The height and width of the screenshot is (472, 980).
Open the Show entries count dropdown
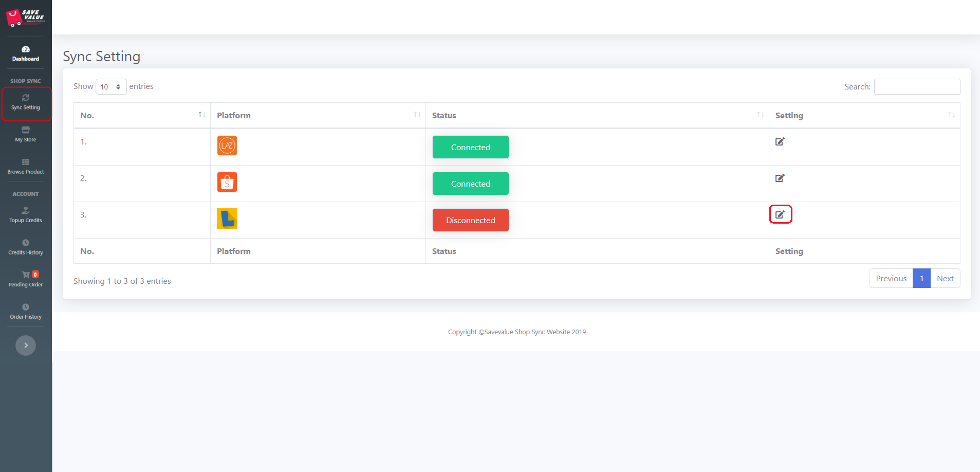111,87
